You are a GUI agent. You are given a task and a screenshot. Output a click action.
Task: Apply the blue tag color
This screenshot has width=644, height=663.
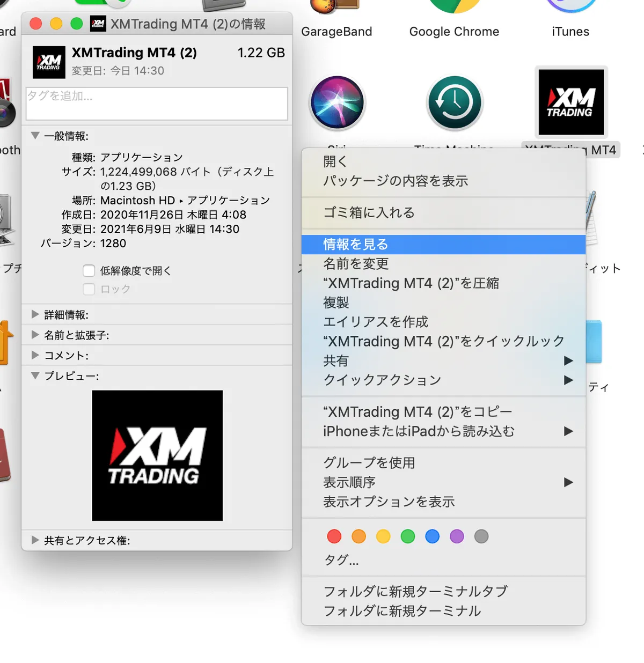432,536
